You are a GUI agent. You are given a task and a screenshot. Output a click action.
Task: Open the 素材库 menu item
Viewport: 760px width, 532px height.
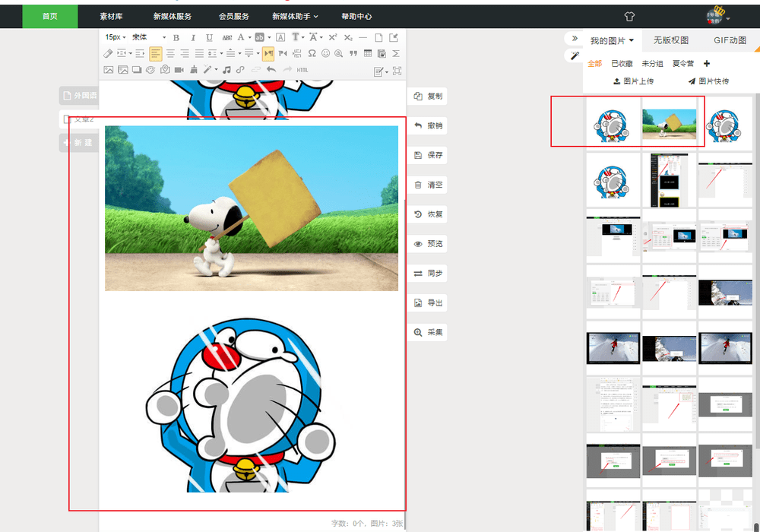click(111, 17)
